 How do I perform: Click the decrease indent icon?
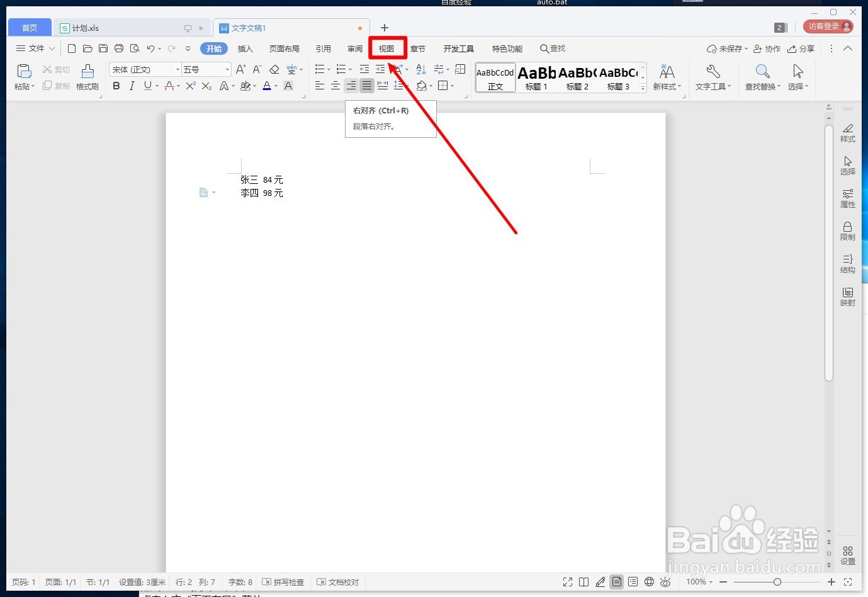(364, 69)
